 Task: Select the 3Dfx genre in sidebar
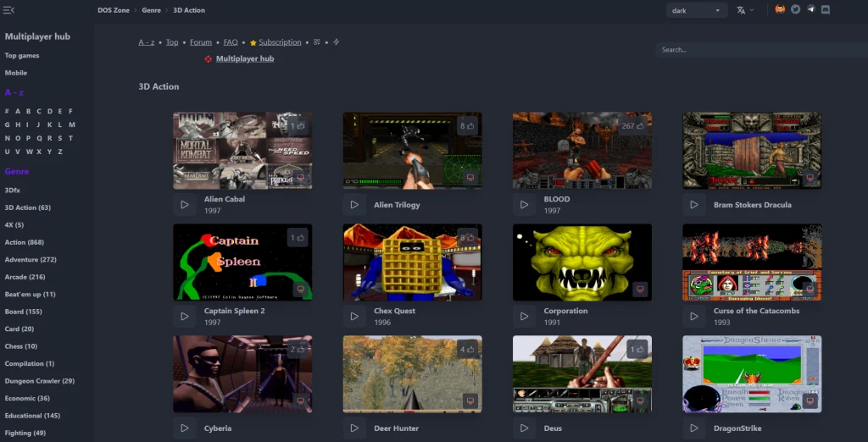[13, 191]
